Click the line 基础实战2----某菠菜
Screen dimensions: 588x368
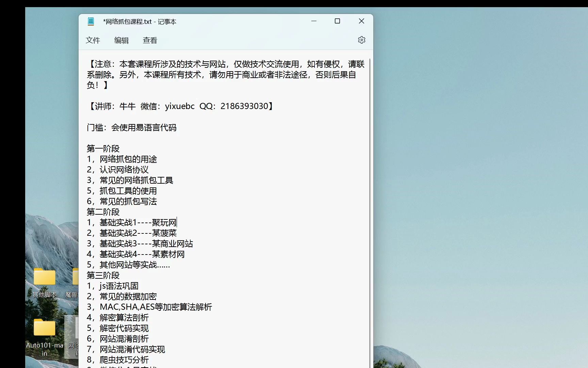pos(132,233)
